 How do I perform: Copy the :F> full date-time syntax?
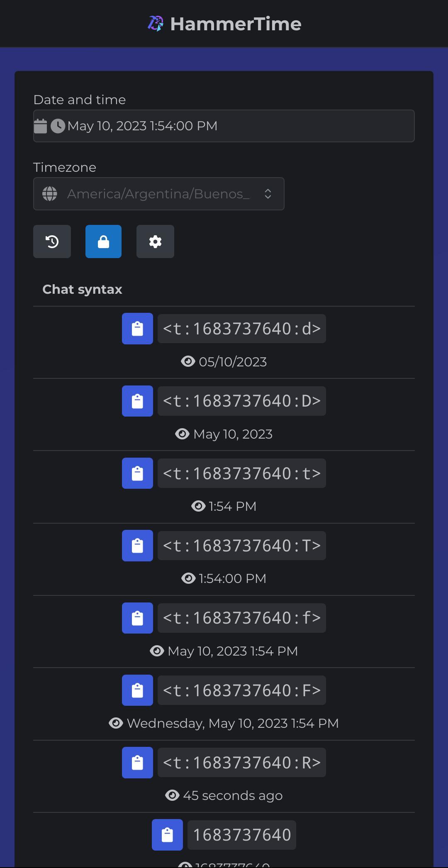(x=137, y=690)
